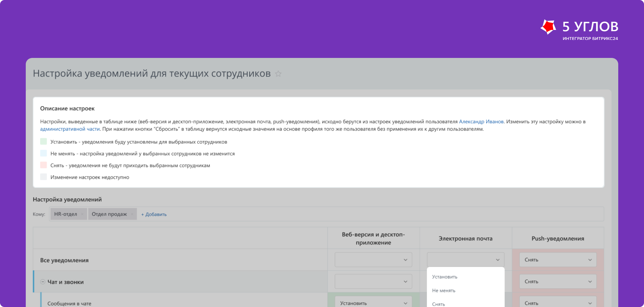
Task: Collapse the Чат и звонки section
Action: (43, 282)
